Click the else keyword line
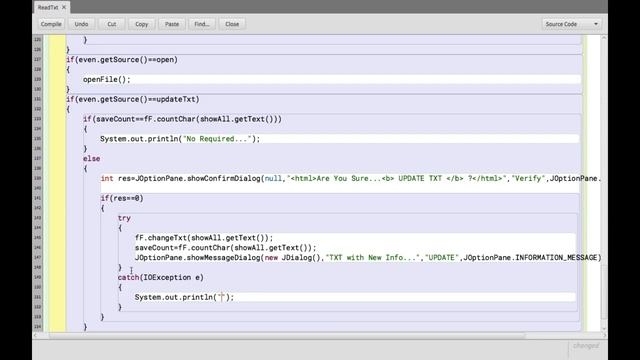This screenshot has width=640, height=360. click(91, 159)
